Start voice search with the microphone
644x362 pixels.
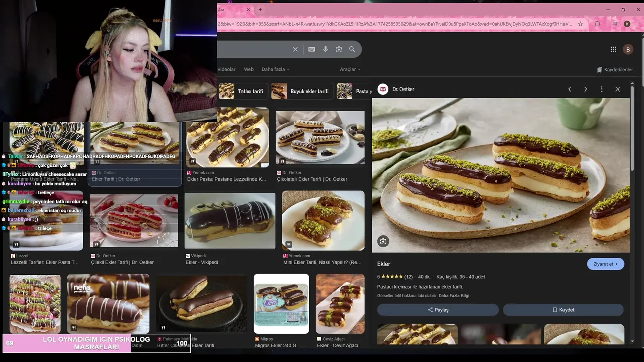click(x=325, y=49)
